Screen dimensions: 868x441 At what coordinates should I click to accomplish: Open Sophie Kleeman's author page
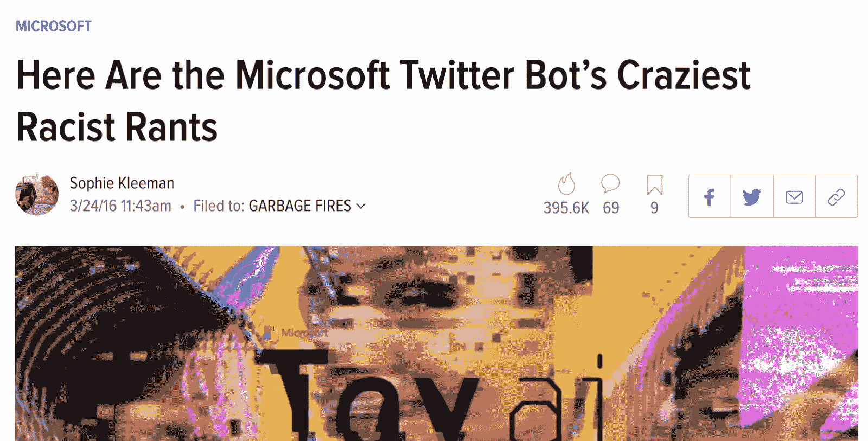tap(122, 183)
